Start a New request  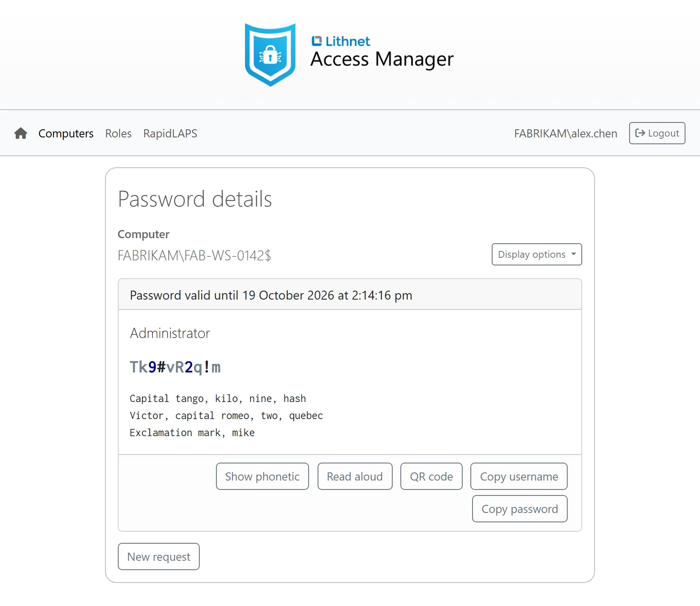click(x=159, y=556)
